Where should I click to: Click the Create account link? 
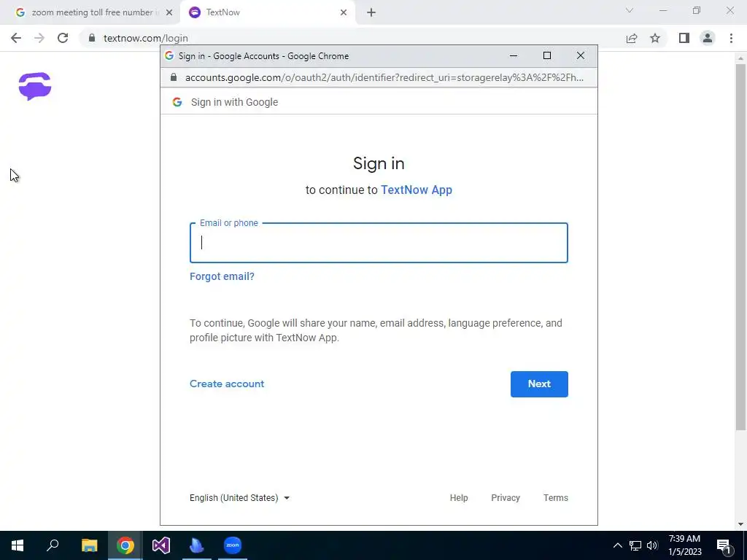(227, 384)
